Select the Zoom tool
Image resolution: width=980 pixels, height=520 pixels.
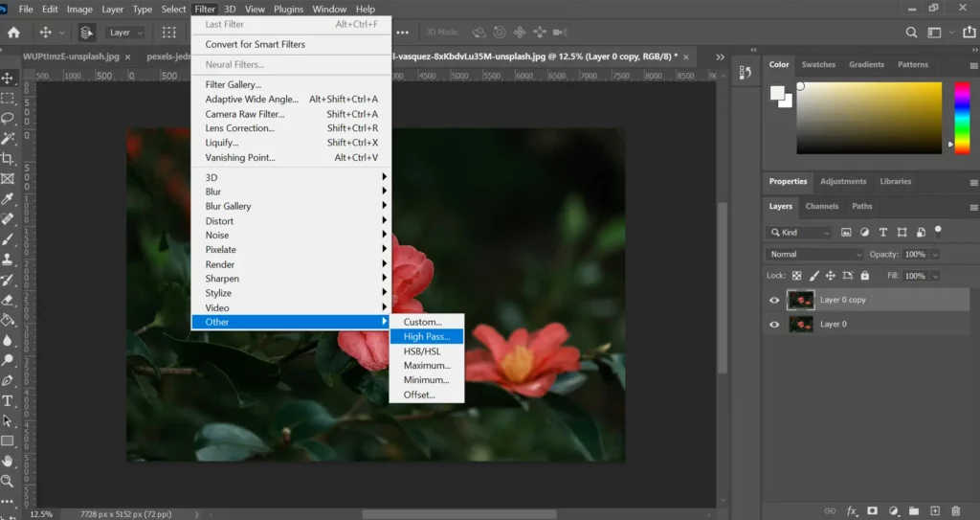click(x=8, y=481)
